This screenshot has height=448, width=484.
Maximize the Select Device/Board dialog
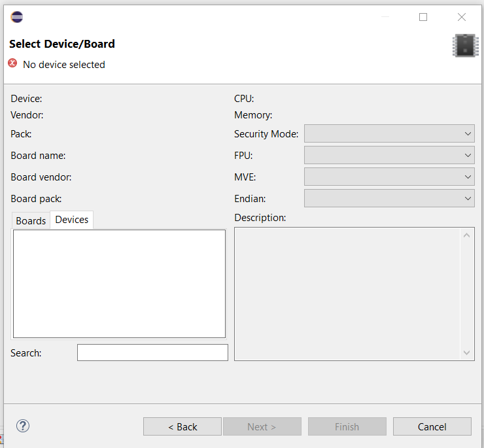(x=423, y=17)
